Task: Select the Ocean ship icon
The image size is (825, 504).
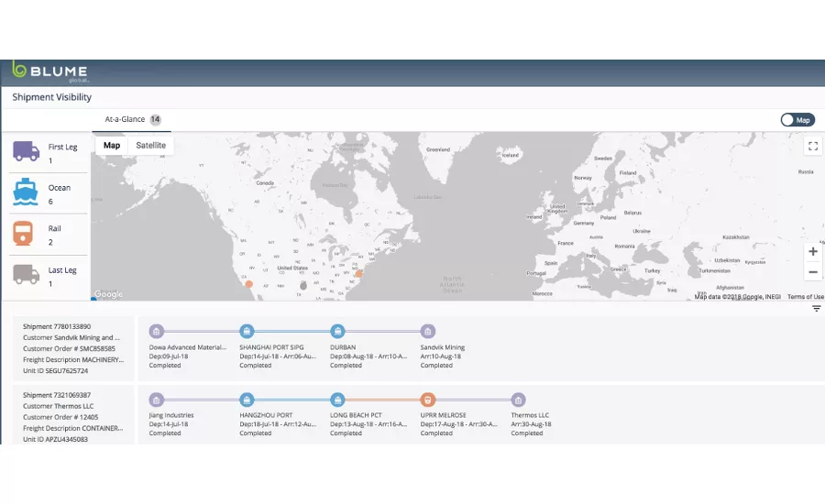Action: pos(26,192)
